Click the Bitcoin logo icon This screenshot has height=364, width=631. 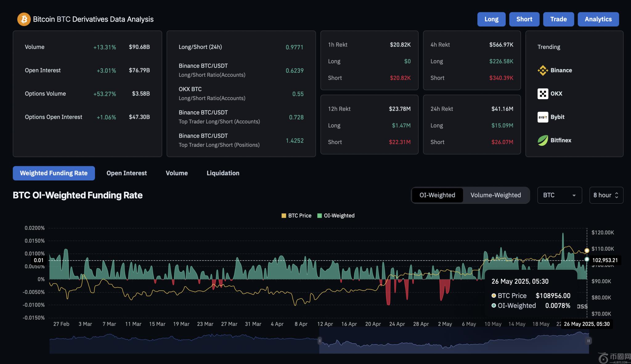pos(24,19)
